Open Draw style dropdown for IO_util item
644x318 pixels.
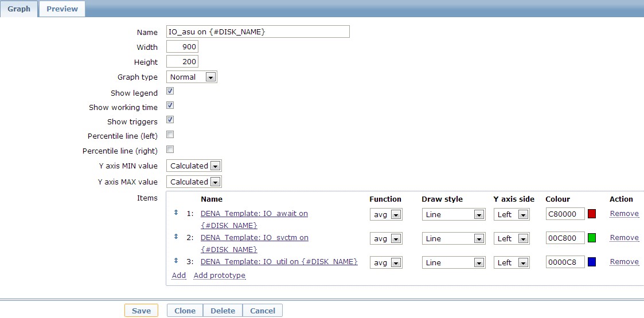click(x=454, y=262)
